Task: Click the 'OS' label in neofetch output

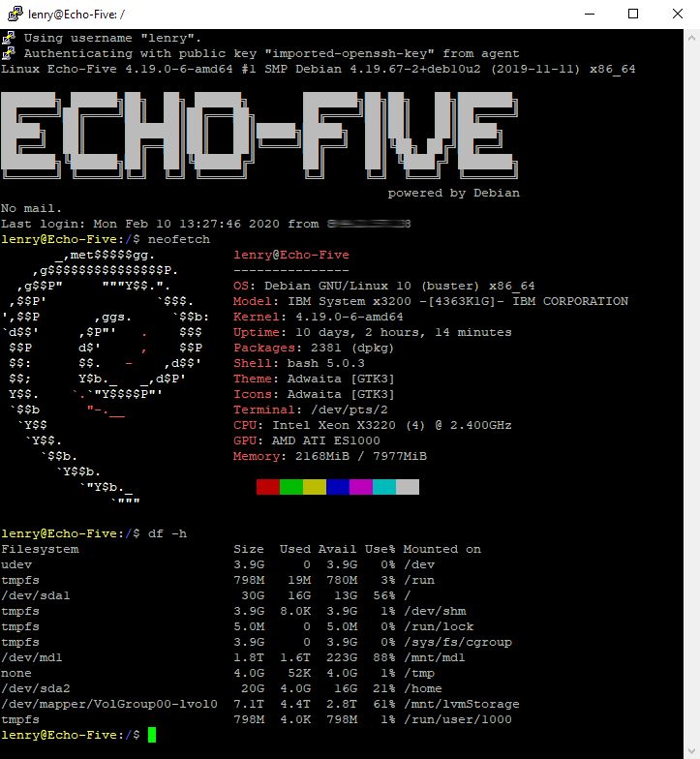Action: [x=241, y=286]
